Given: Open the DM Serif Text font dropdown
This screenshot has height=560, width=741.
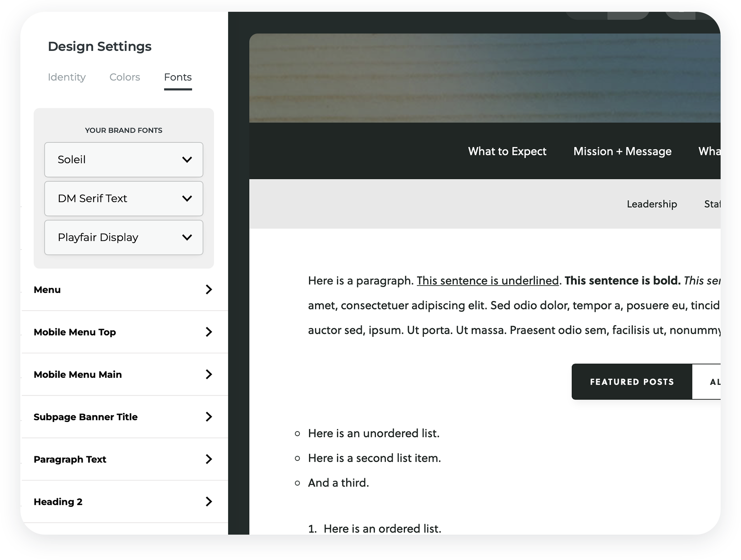Looking at the screenshot, I should [x=123, y=199].
